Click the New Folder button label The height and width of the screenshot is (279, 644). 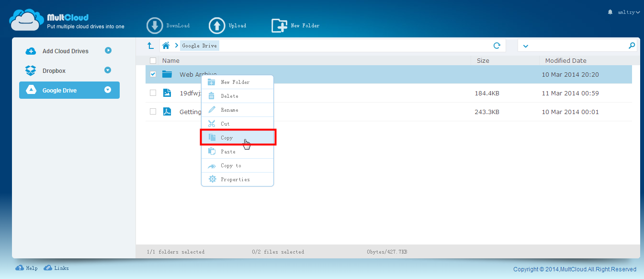(x=305, y=26)
